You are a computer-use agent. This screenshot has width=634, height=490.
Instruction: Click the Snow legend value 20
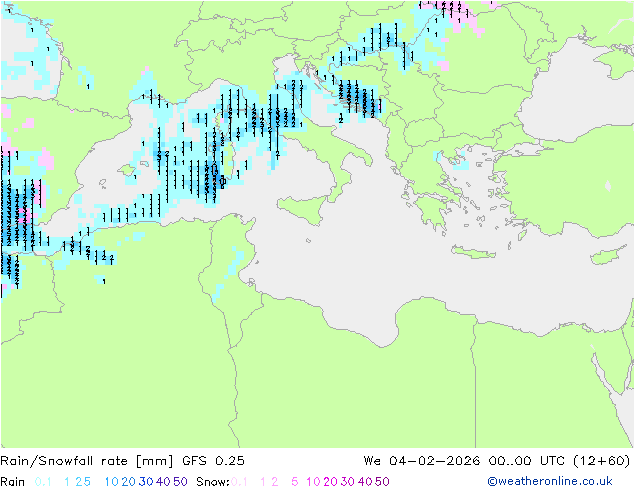[330, 482]
